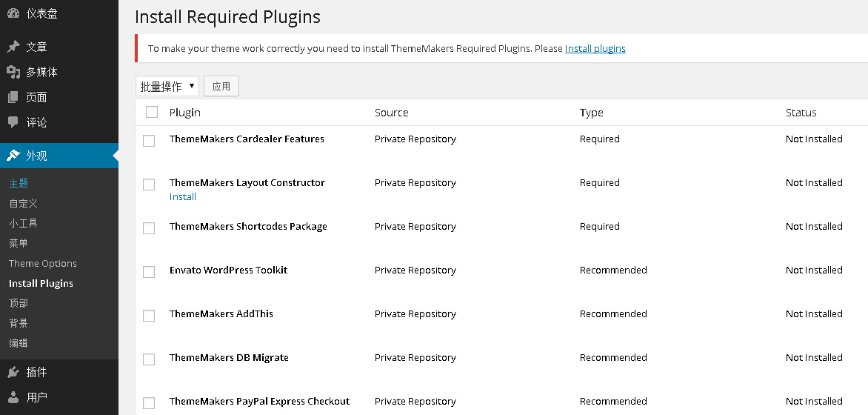Open the 菜单 submenu item
This screenshot has width=868, height=415.
tap(19, 243)
